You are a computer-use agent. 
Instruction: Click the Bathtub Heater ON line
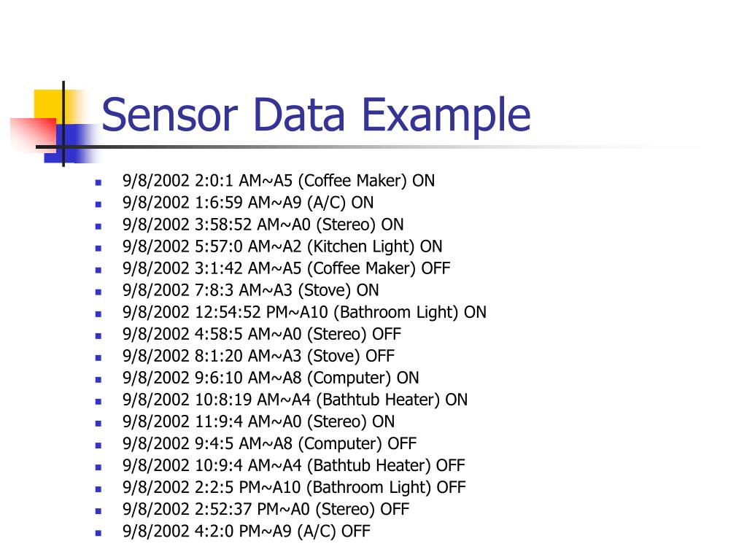pyautogui.click(x=295, y=400)
